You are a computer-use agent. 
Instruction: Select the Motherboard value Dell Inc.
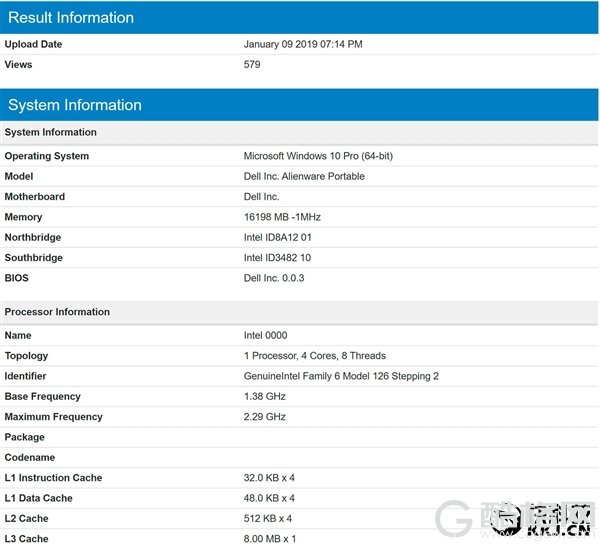click(262, 197)
